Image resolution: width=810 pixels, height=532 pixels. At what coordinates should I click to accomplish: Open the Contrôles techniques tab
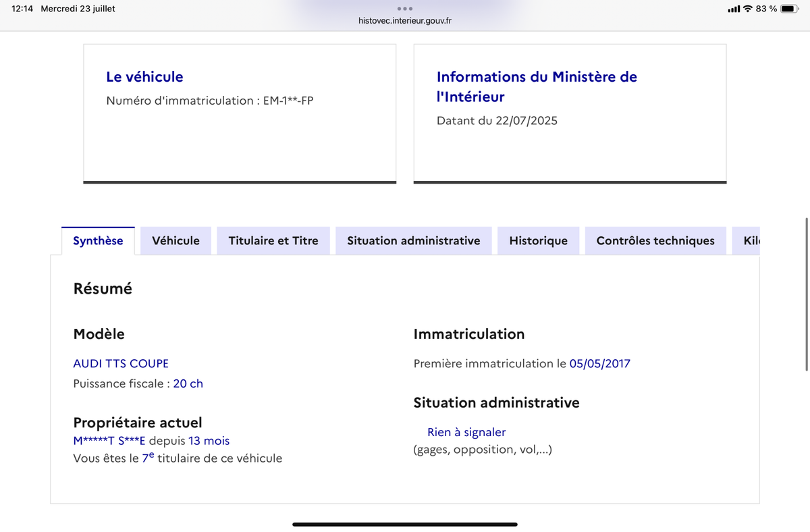pos(655,241)
